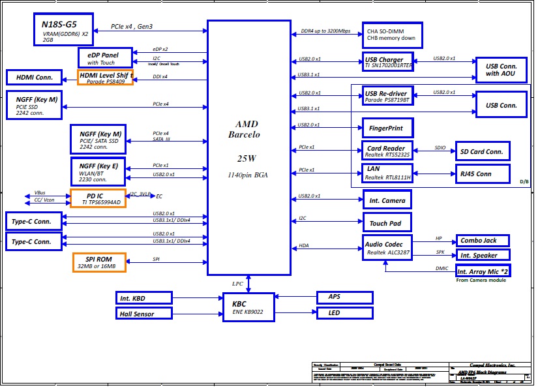Viewport: 555px width, 392px height.
Task: Select the VBus label
Action: (x=40, y=192)
